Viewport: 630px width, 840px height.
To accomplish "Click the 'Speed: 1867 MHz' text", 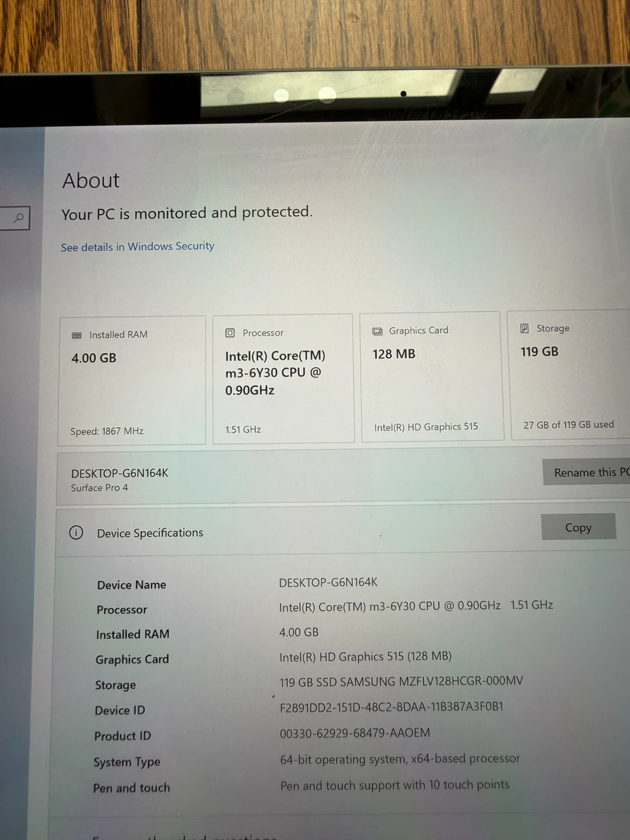I will 107,431.
